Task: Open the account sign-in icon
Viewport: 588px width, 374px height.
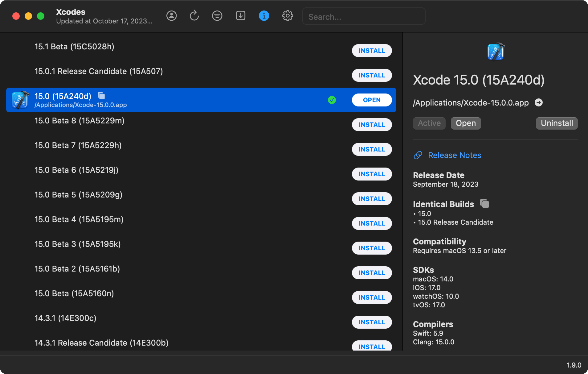Action: pos(171,16)
